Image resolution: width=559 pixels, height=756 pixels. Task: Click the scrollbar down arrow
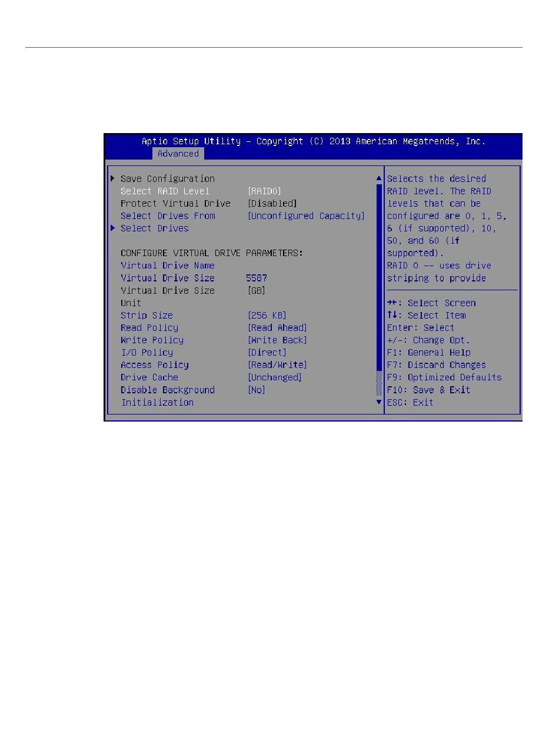pos(379,402)
